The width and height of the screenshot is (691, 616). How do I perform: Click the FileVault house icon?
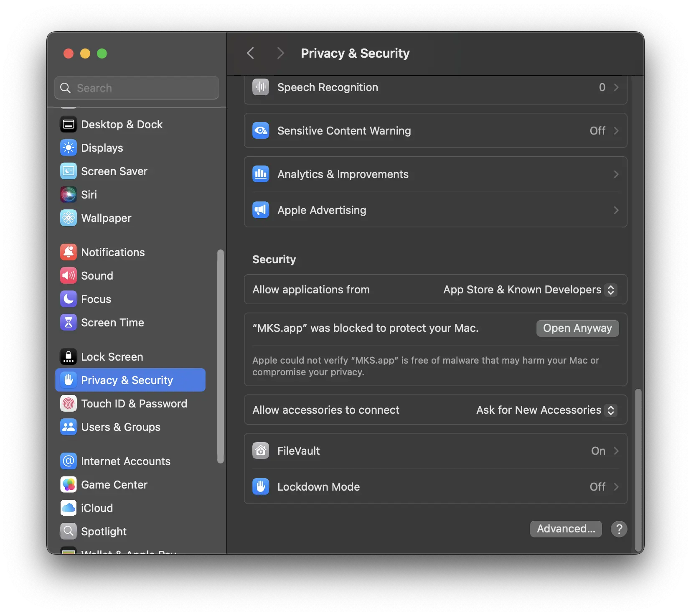tap(261, 451)
